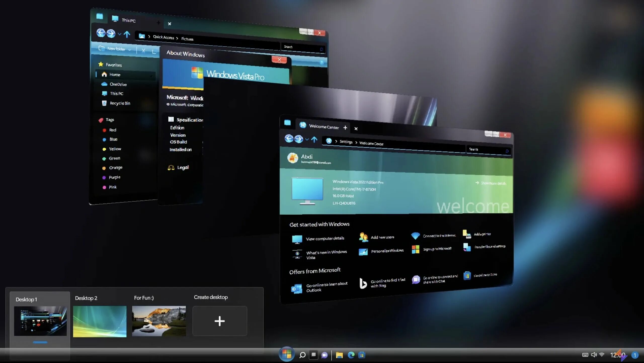
Task: Launch File Explorer from the taskbar
Action: coord(339,355)
